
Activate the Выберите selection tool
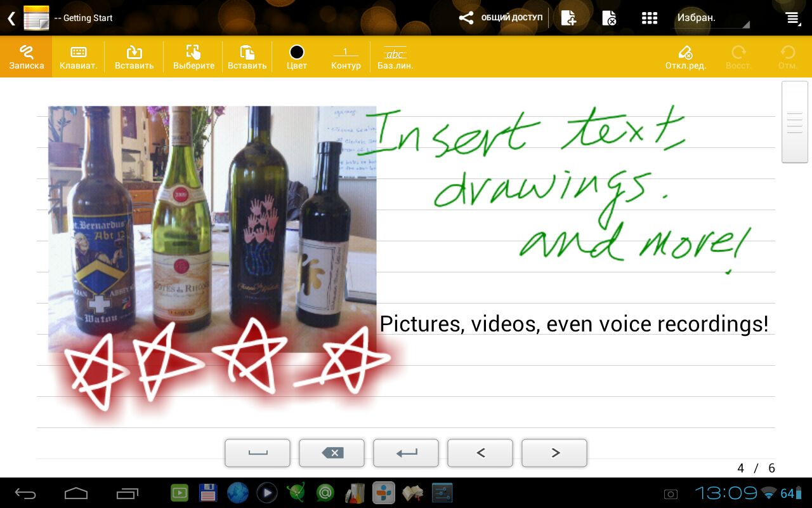coord(193,57)
